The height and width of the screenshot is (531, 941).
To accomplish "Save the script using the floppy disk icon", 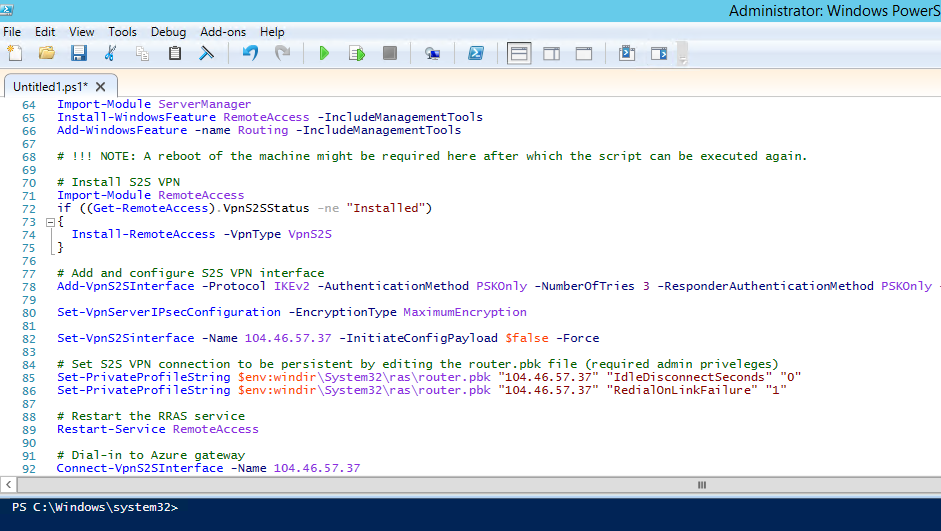I will [x=78, y=53].
